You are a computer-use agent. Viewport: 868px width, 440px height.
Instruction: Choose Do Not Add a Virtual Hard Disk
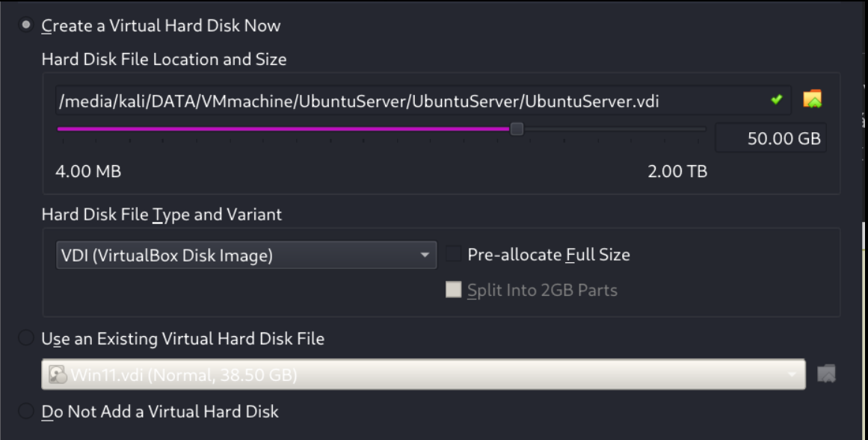26,411
